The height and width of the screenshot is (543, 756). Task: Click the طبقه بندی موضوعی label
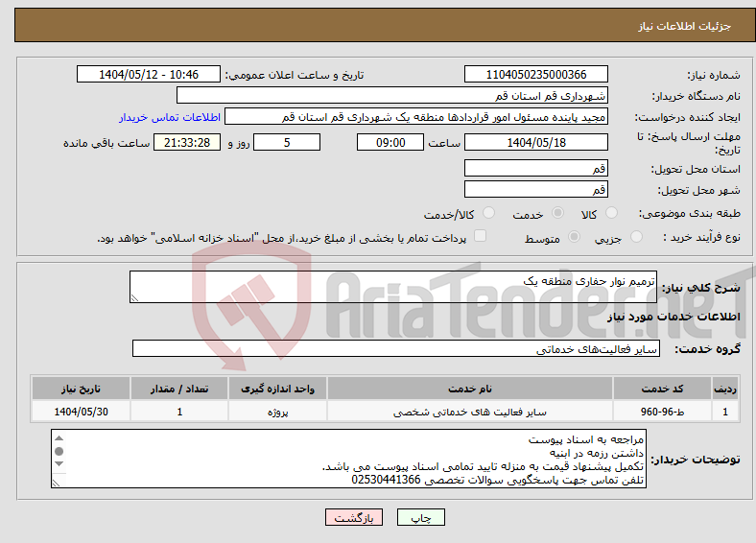[x=690, y=213]
